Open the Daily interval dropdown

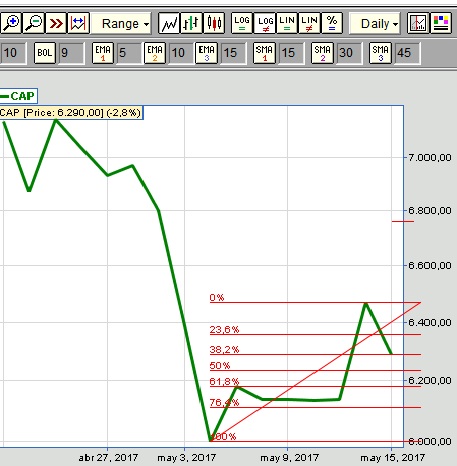tap(375, 23)
